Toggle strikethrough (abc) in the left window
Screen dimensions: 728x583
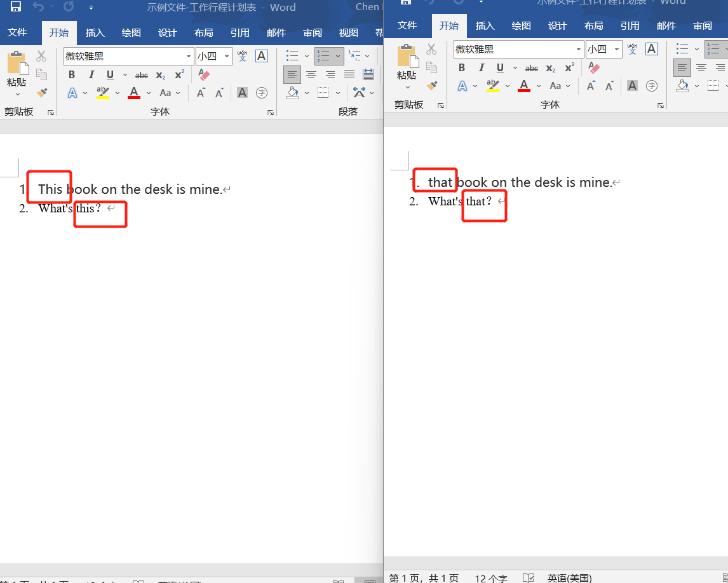(x=142, y=75)
